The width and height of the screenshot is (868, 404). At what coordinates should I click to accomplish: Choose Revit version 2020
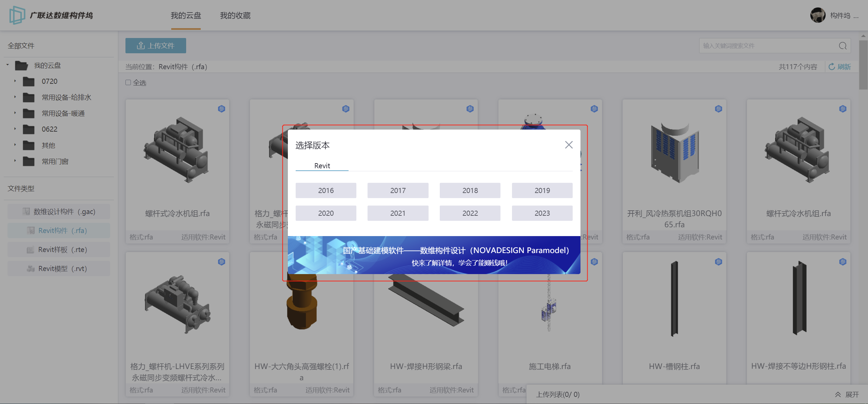(x=326, y=213)
